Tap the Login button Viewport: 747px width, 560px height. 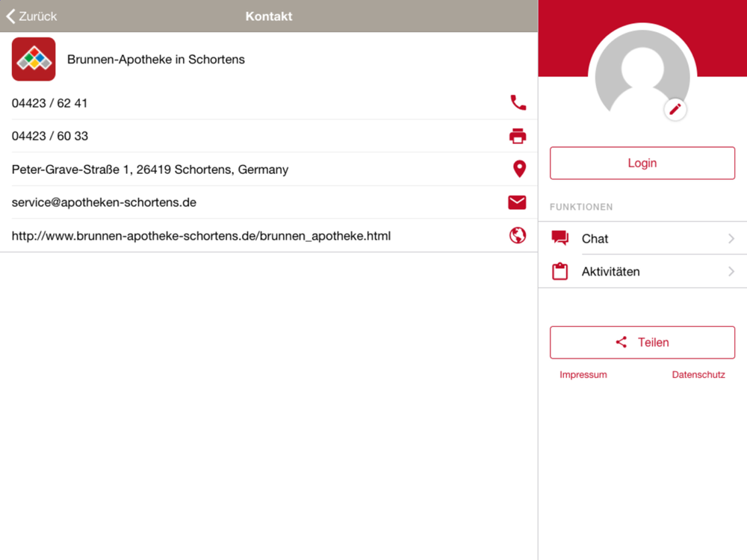pos(642,163)
